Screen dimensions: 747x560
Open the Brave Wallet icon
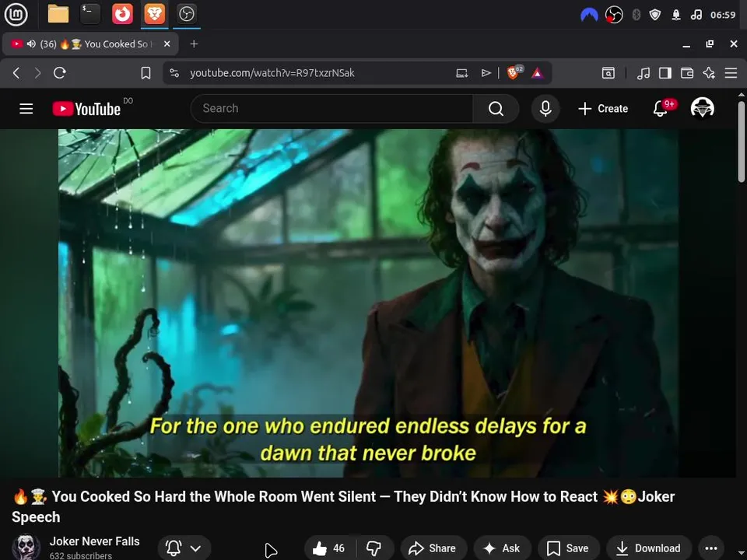click(687, 73)
